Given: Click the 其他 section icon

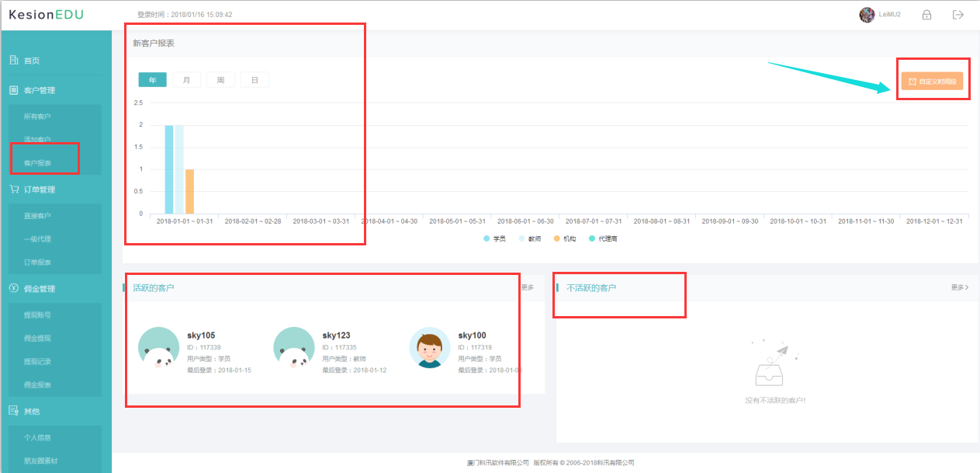Looking at the screenshot, I should (13, 411).
